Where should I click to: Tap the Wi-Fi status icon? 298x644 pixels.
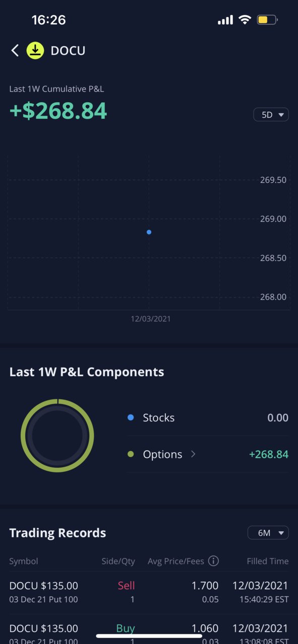click(x=245, y=20)
